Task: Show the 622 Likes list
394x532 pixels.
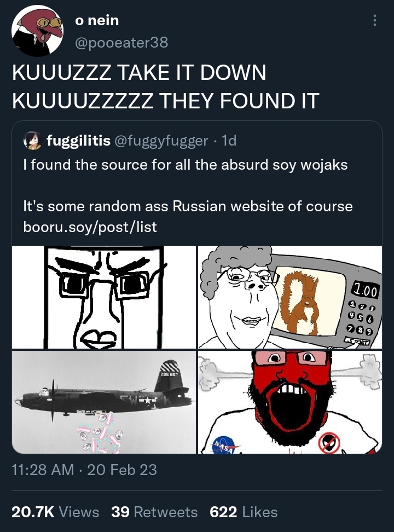Action: coord(244,512)
